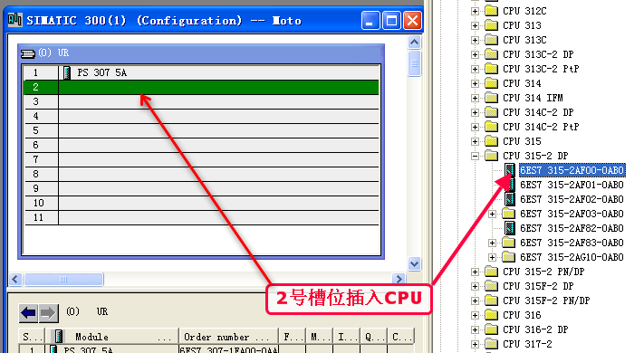Click the 6ES7 315-2AF82-0AB0 module icon
This screenshot has width=644, height=353.
(510, 228)
